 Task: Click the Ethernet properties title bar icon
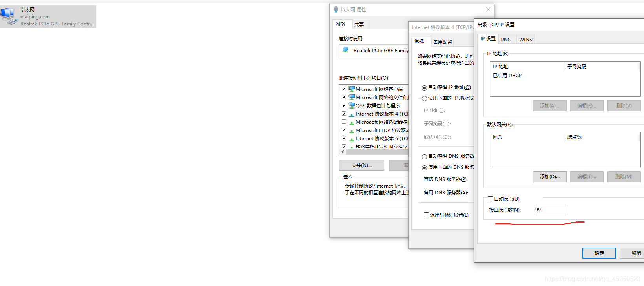coord(336,9)
